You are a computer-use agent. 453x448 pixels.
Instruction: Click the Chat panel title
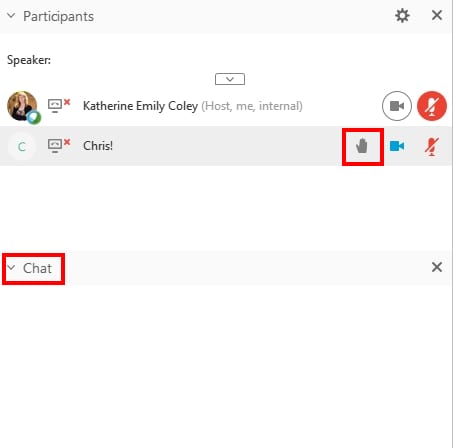coord(37,268)
